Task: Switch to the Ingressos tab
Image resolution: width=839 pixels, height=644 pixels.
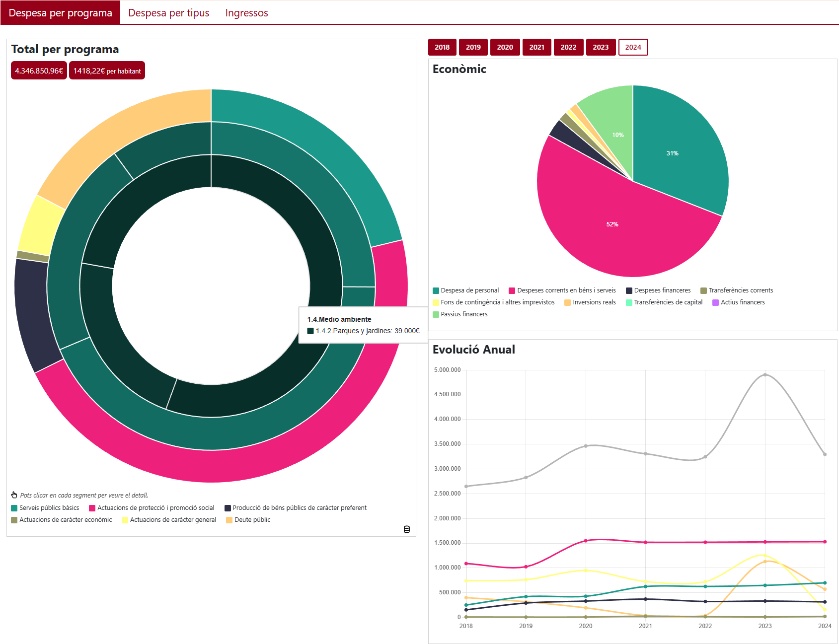Action: click(246, 13)
